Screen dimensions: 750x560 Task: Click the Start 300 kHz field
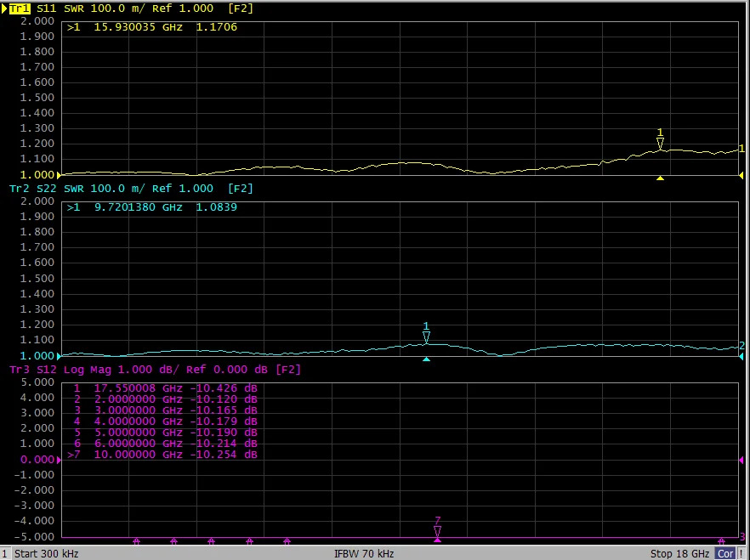47,553
